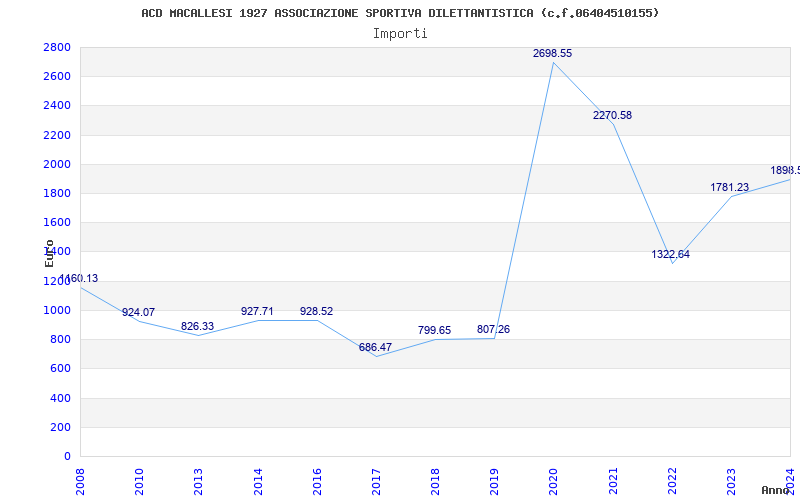Screen dimensions: 800x500
Task: Click the Euro y-axis title
Action: tap(49, 253)
